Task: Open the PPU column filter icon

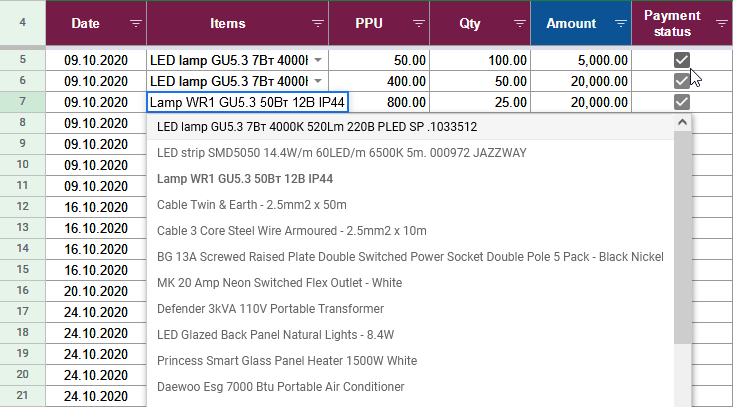Action: pyautogui.click(x=419, y=23)
